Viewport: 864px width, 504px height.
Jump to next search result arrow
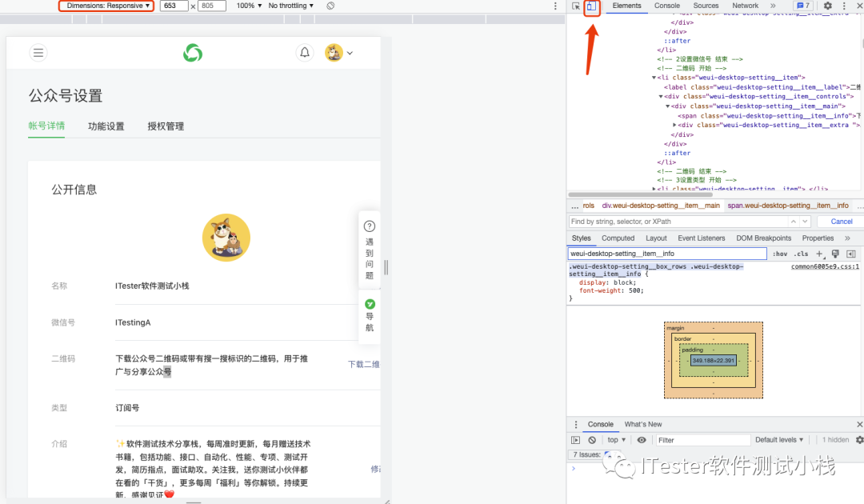click(805, 222)
